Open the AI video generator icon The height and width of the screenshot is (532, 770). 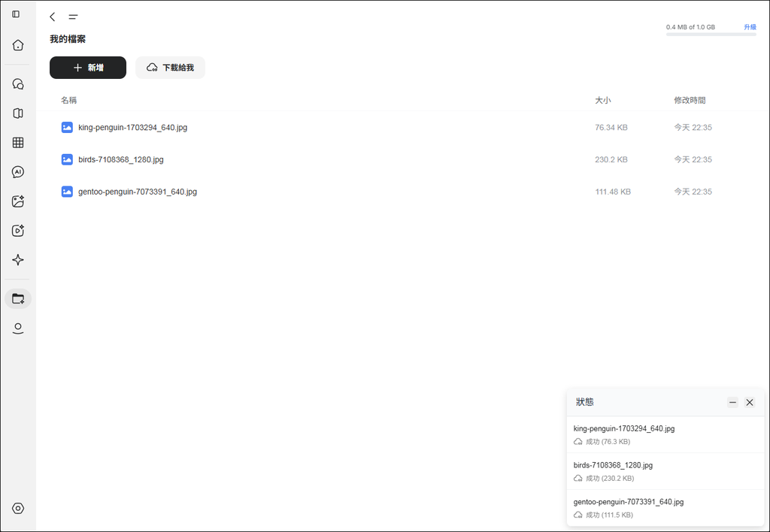pos(18,231)
